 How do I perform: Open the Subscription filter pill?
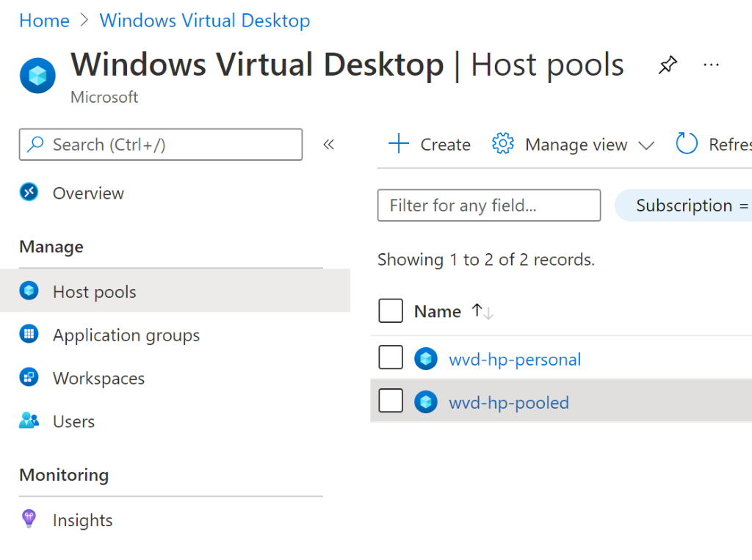point(684,206)
